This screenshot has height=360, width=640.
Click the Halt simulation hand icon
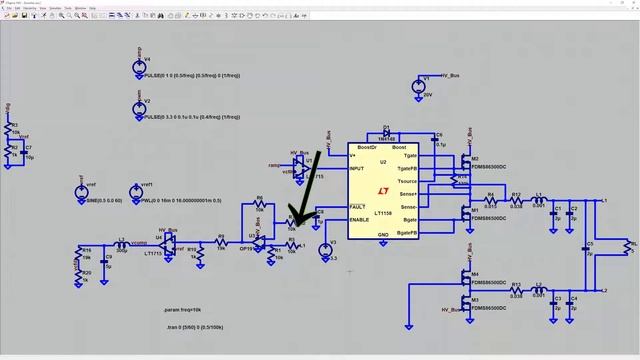pyautogui.click(x=52, y=16)
